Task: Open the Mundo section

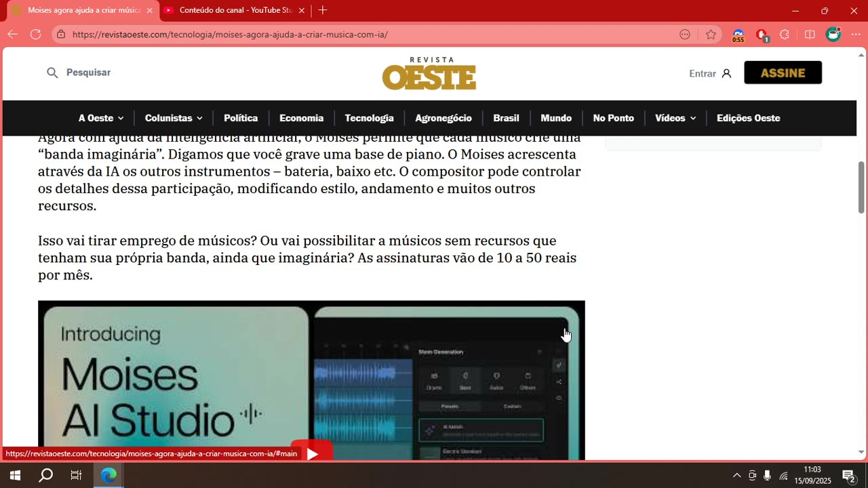Action: [x=556, y=118]
